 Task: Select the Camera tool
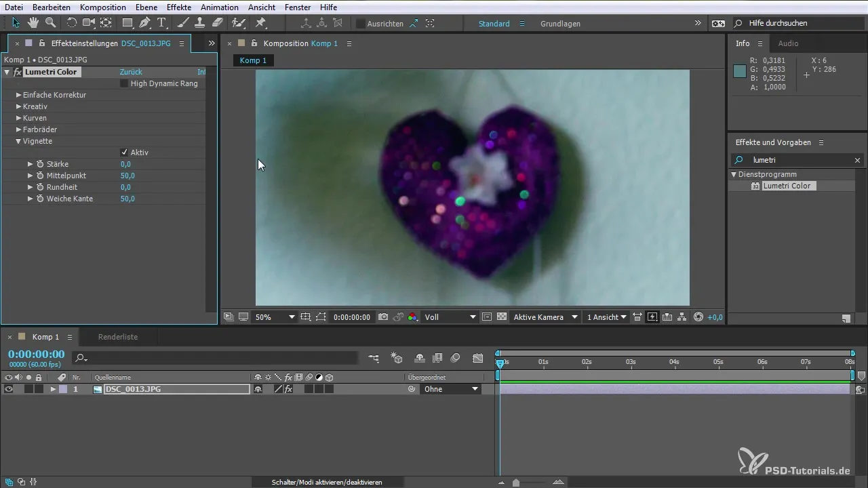tap(88, 23)
